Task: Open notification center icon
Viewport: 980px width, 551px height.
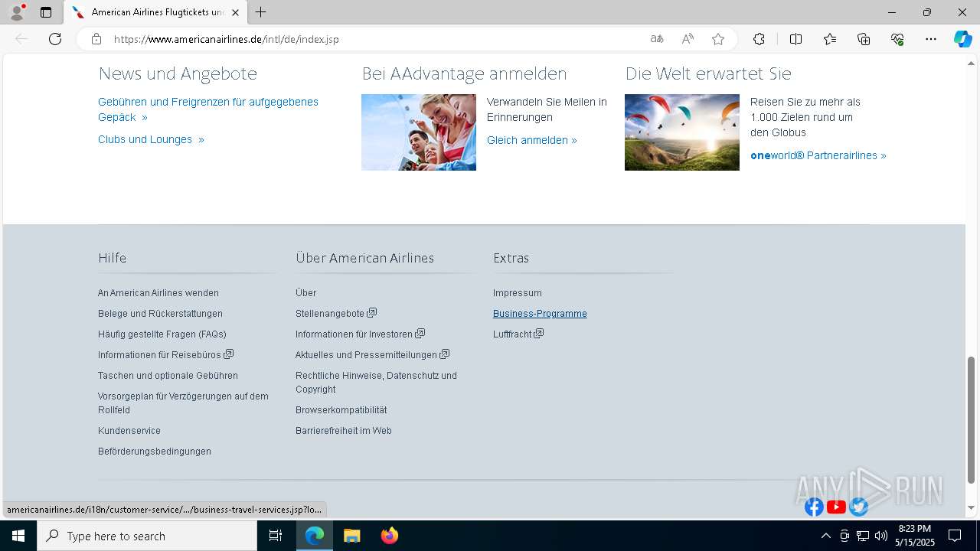Action: click(x=955, y=536)
